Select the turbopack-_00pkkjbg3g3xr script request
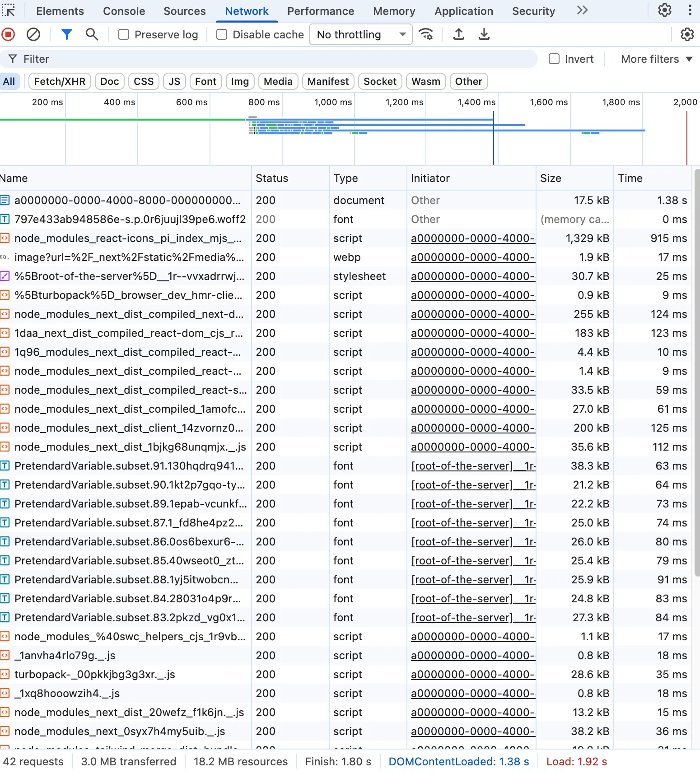Image resolution: width=700 pixels, height=773 pixels. point(345,675)
